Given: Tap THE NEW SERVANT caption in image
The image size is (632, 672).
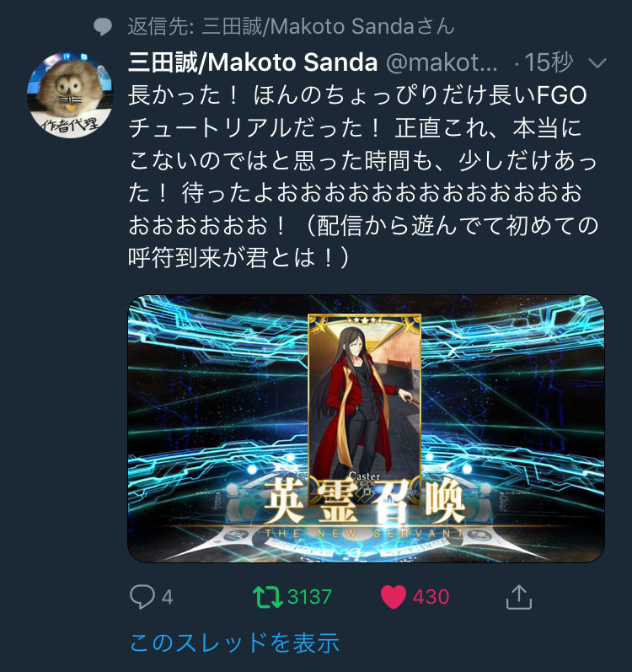Looking at the screenshot, I should coord(364,534).
